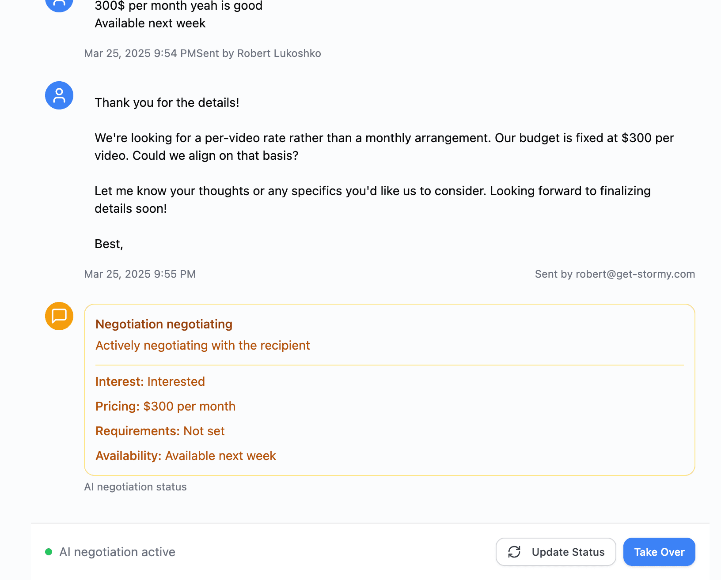The image size is (721, 588).
Task: Click the 'Interest: Interested' line
Action: click(x=150, y=381)
